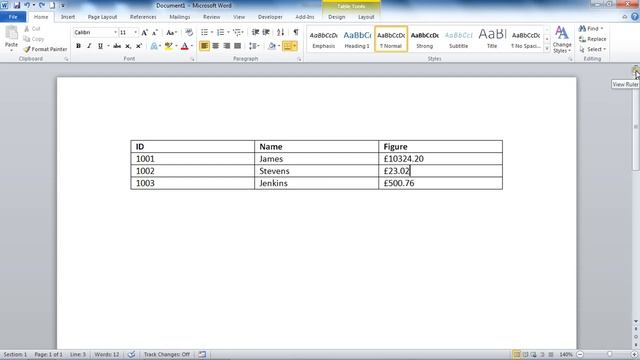This screenshot has height=360, width=640.
Task: Click the Font Color button
Action: click(x=184, y=46)
